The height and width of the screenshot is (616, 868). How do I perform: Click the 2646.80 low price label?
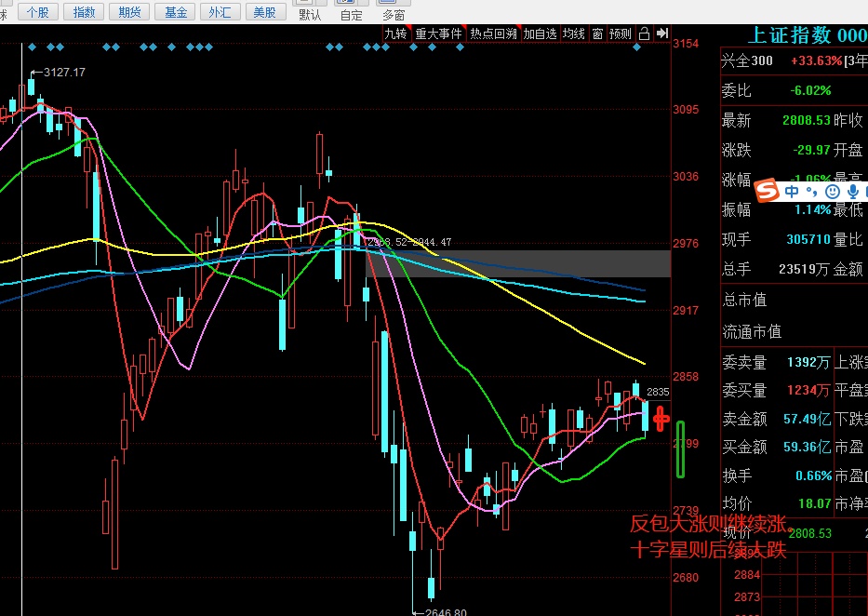(446, 612)
